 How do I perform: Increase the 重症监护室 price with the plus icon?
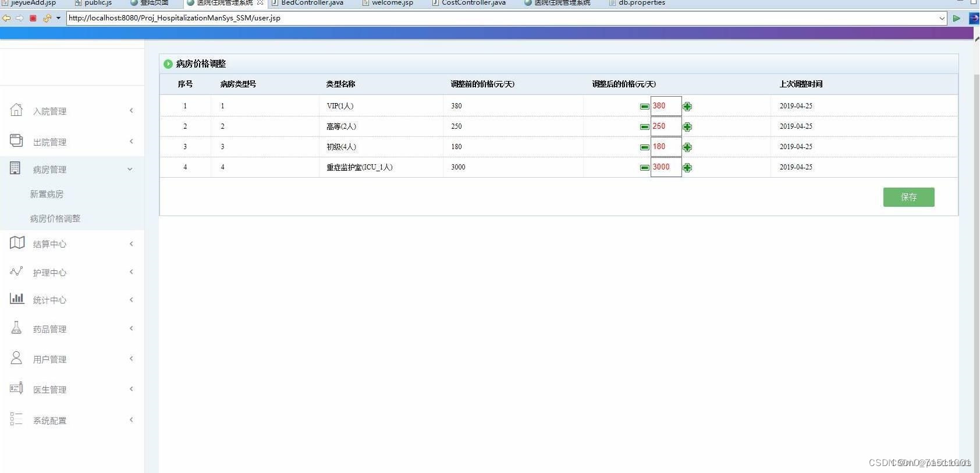[x=687, y=168]
